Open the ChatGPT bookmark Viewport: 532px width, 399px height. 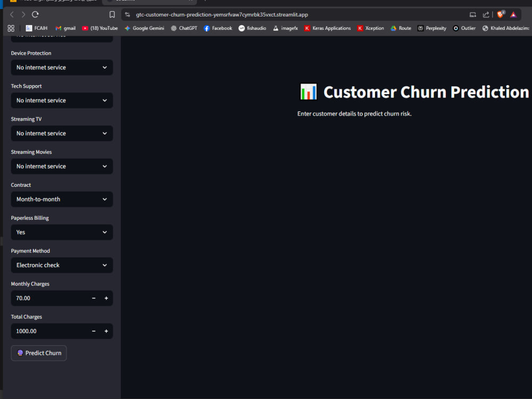184,28
